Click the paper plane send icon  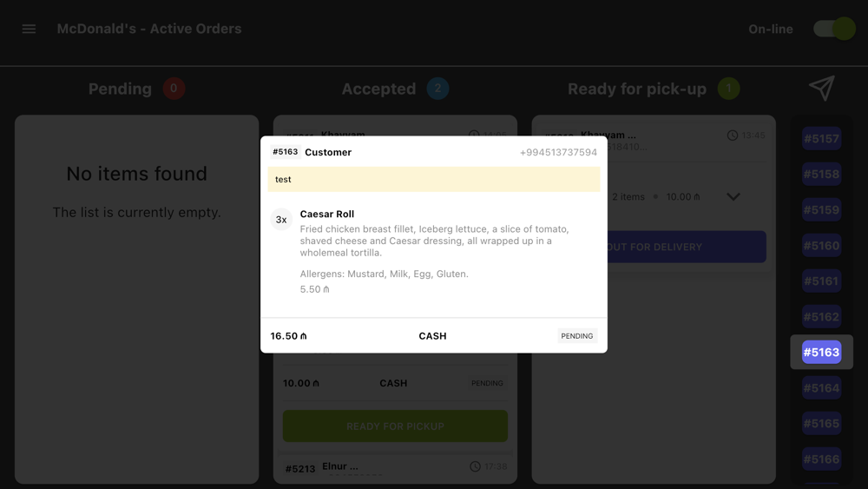[x=821, y=88]
